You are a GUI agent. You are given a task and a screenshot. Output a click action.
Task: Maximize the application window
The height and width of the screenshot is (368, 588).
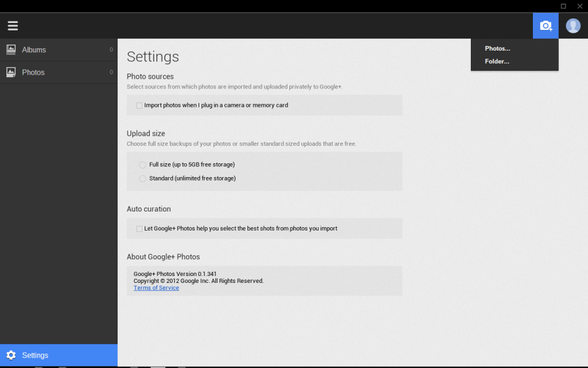[563, 6]
